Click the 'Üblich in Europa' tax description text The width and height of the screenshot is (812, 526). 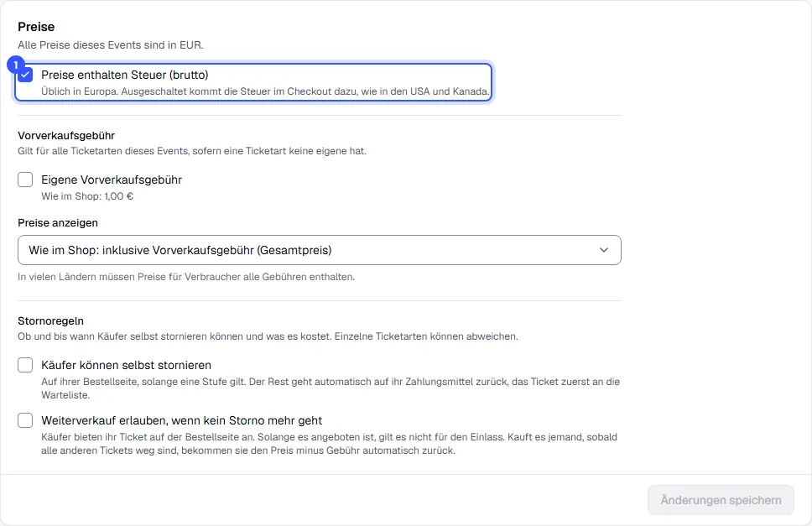tap(265, 91)
